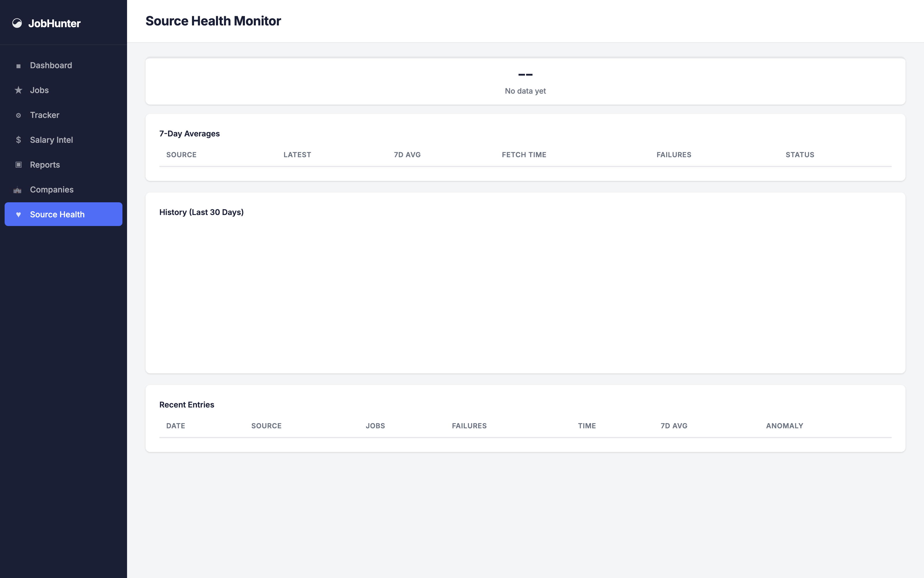Image resolution: width=924 pixels, height=578 pixels.
Task: Switch to the Companies page
Action: pyautogui.click(x=64, y=190)
